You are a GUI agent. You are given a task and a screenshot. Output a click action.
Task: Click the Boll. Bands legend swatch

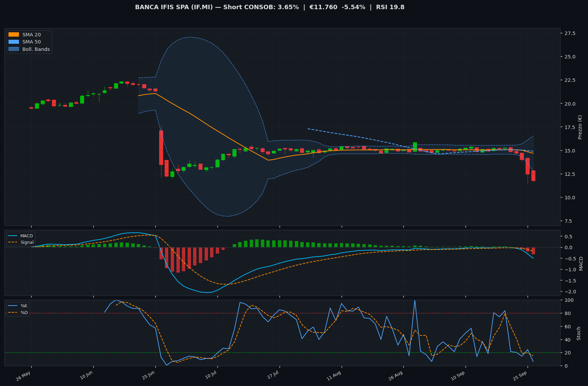pos(14,49)
